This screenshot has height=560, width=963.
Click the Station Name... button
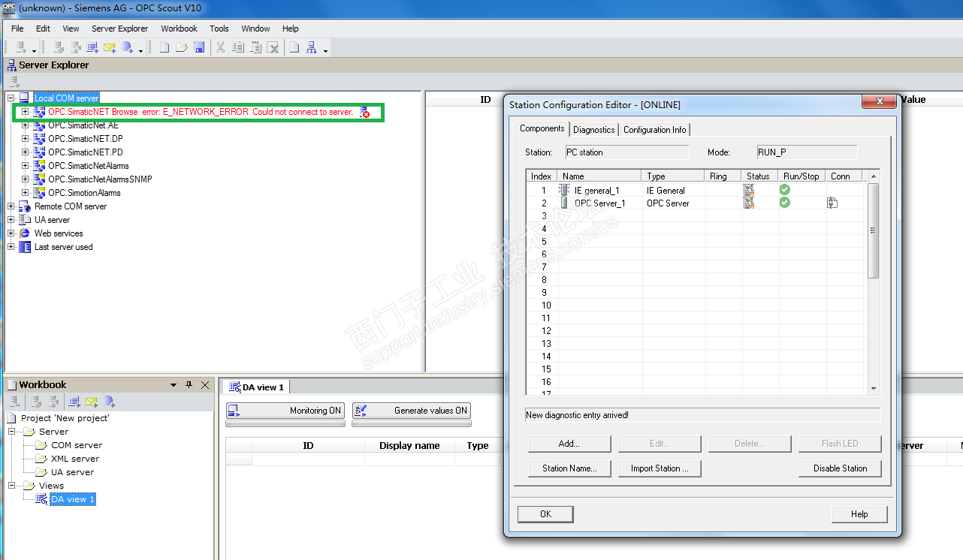[x=569, y=468]
